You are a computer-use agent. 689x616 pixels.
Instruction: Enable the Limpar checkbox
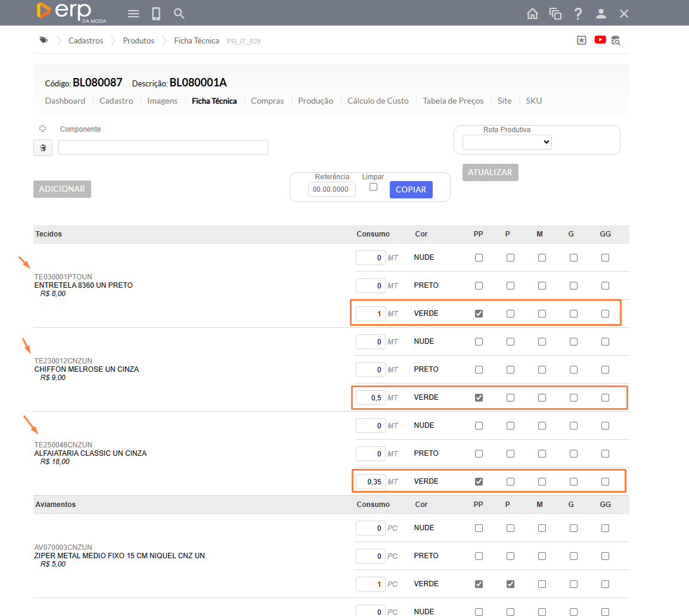[x=373, y=187]
